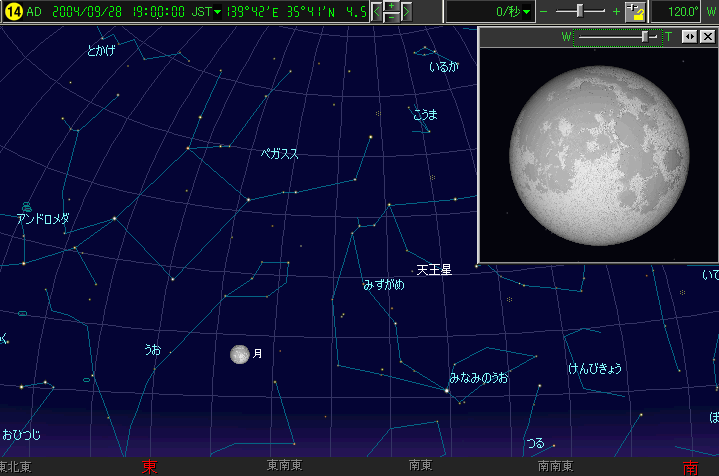The height and width of the screenshot is (476, 719).
Task: Toggle the field-of-view lock icon
Action: (636, 12)
